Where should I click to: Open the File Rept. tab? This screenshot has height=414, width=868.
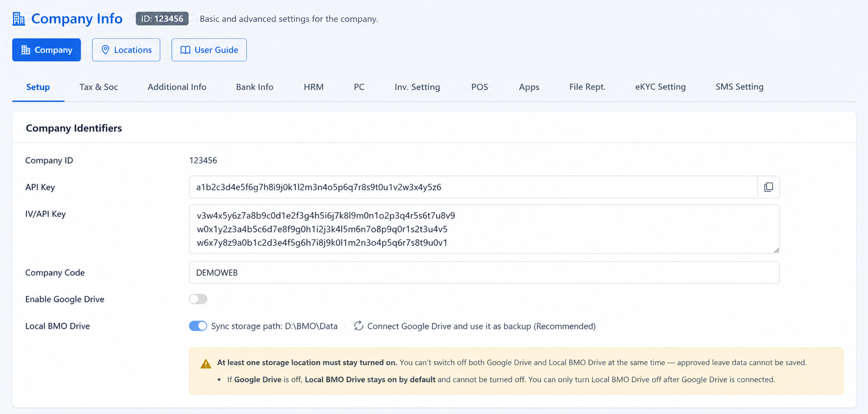(x=587, y=87)
